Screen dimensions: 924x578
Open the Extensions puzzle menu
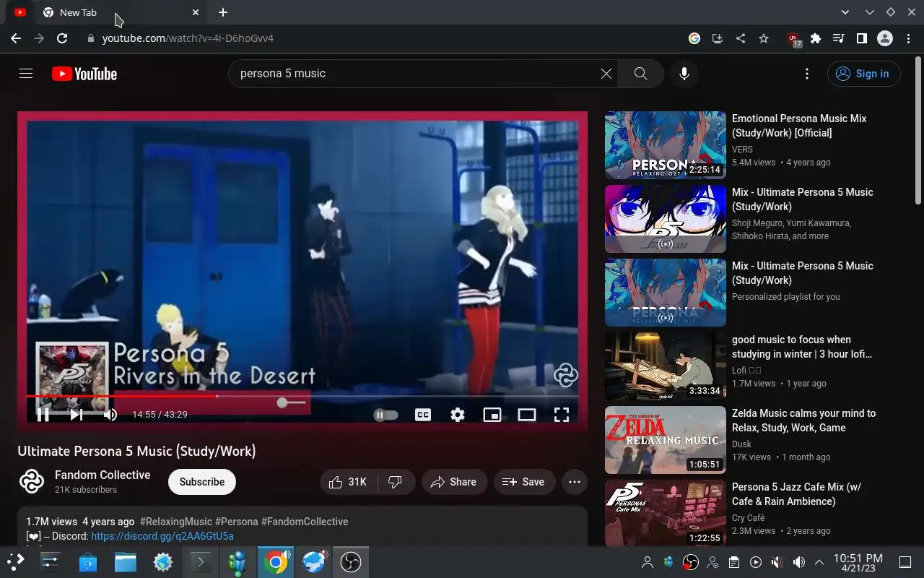(816, 38)
